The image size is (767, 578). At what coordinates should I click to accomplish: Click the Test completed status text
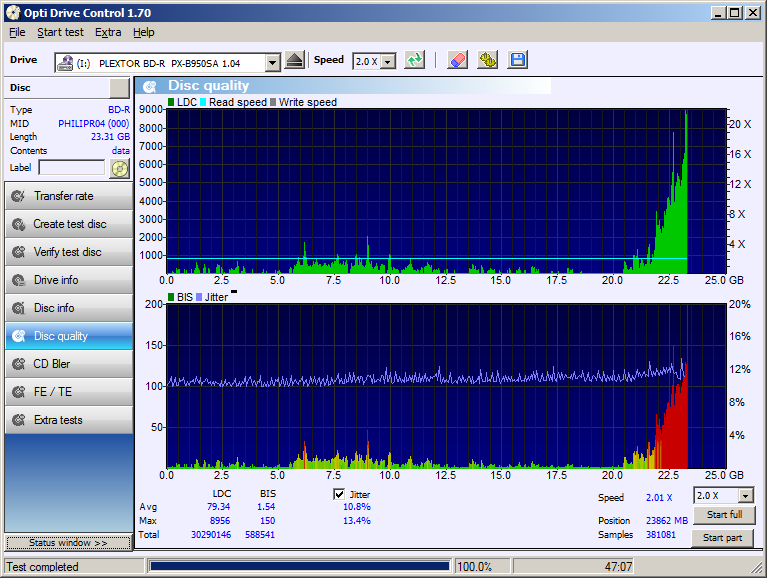(x=42, y=567)
